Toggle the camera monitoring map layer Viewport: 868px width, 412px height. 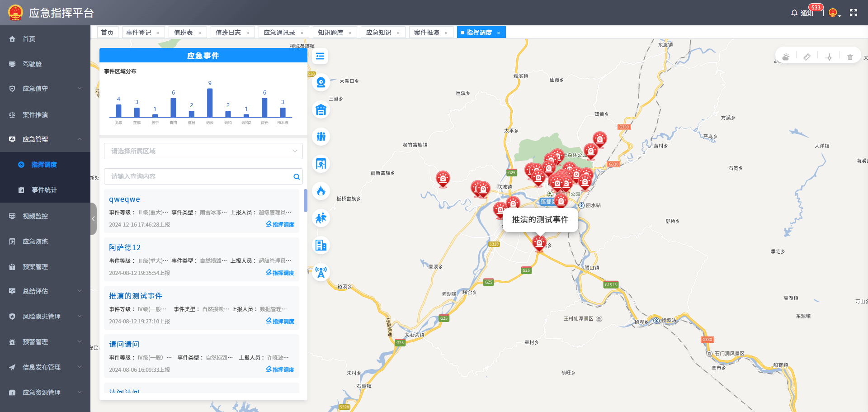321,82
